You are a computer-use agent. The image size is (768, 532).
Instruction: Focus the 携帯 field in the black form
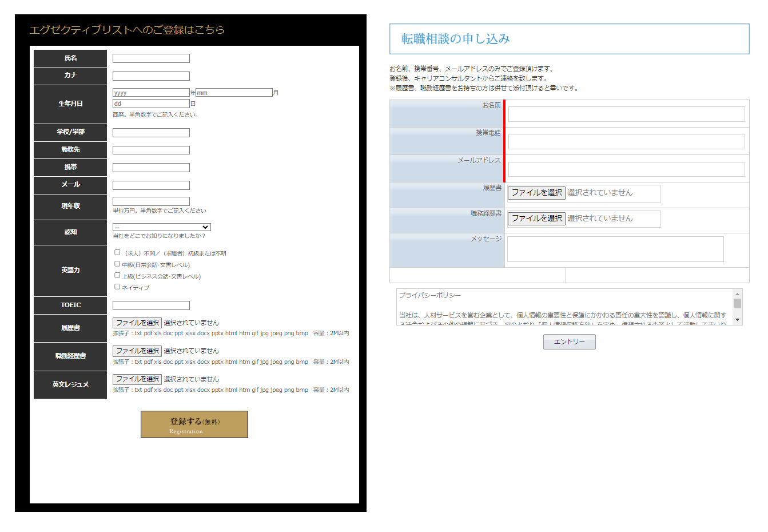click(x=151, y=168)
